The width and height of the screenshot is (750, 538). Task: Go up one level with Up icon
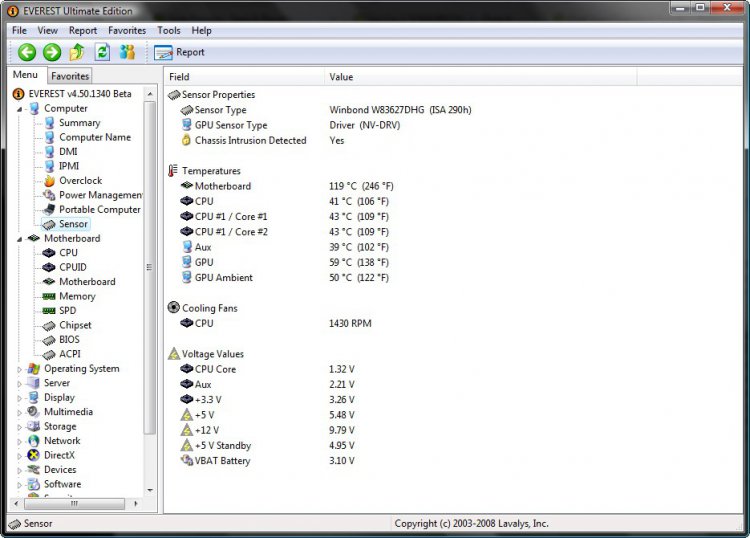tap(77, 52)
